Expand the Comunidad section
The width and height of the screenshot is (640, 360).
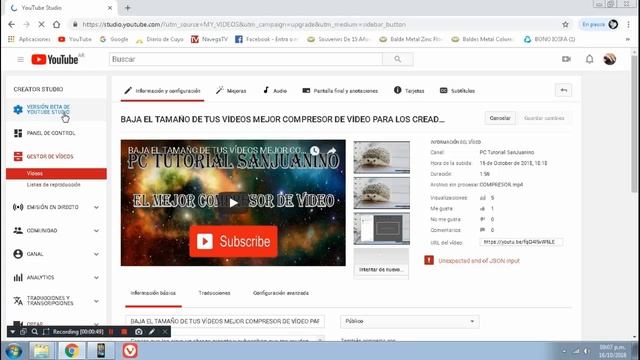point(96,231)
